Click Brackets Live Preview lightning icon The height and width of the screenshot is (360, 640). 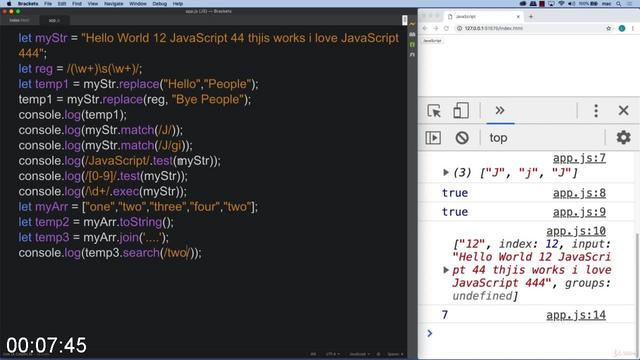point(412,24)
